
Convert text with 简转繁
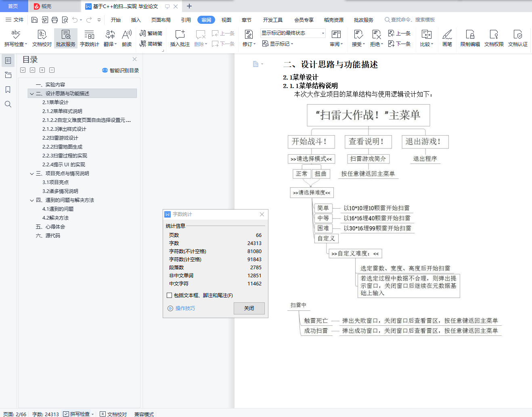point(151,44)
